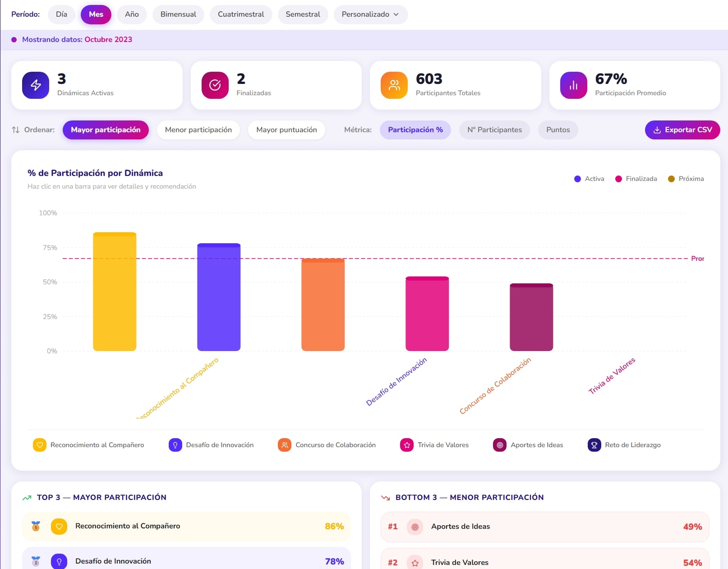Click the star icon in Trivia de Valores bottom row
Screen dimensions: 728x569
(415, 563)
